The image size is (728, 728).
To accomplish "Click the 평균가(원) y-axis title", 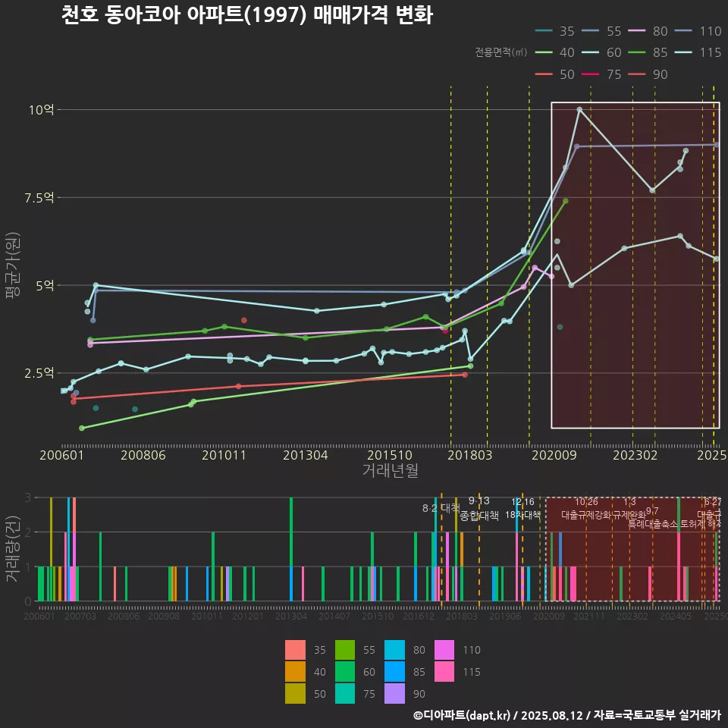I will click(13, 265).
